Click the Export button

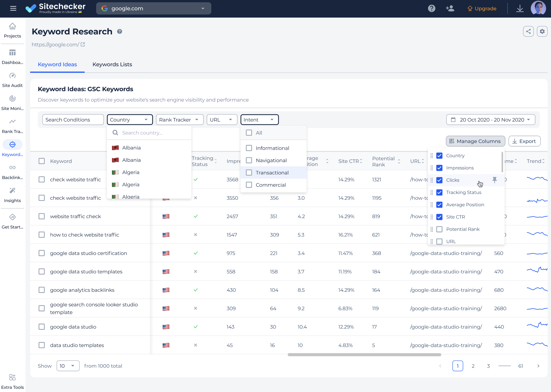coord(524,141)
